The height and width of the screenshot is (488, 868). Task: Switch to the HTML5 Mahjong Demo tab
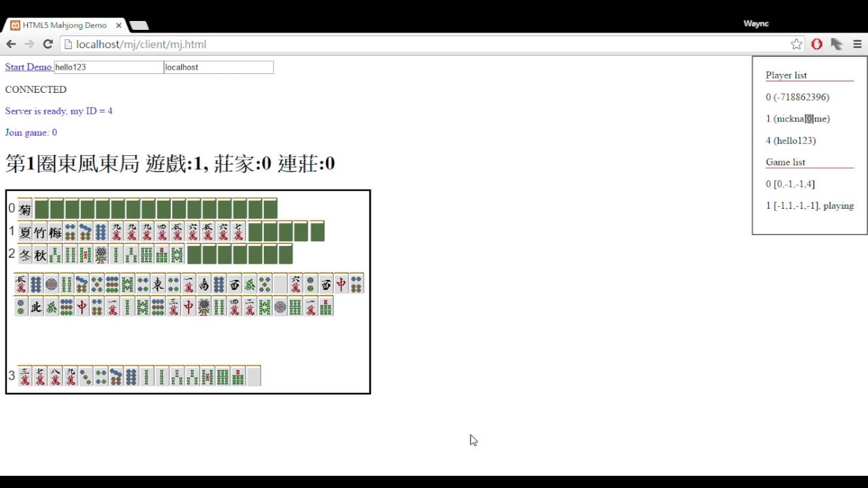coord(65,25)
